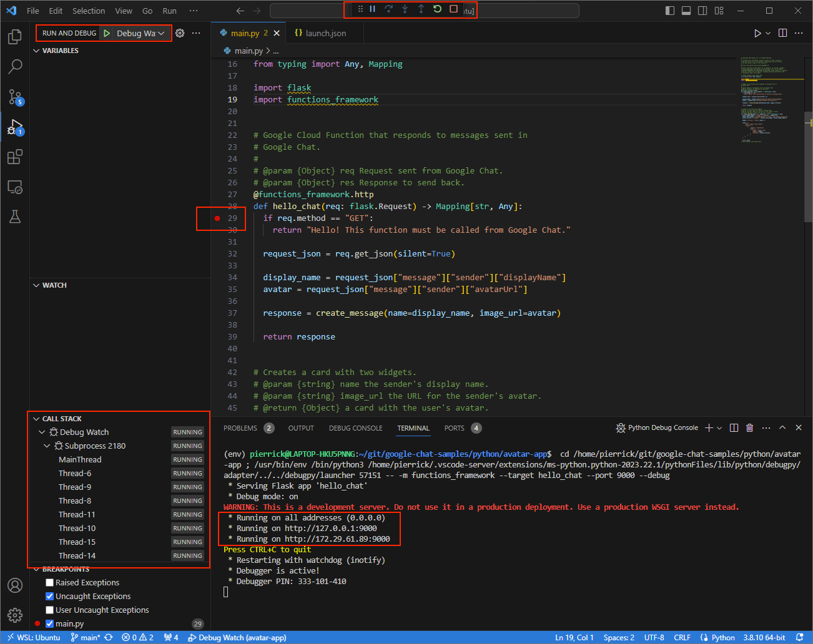
Task: Disable the Uncaught Exceptions checkbox
Action: coord(49,596)
